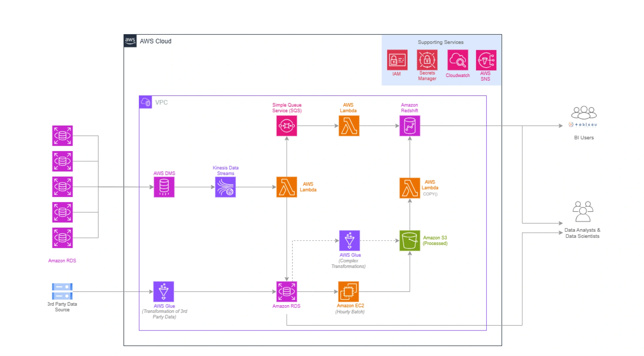Select the AWS Glue Complex Transformations icon

click(x=349, y=241)
